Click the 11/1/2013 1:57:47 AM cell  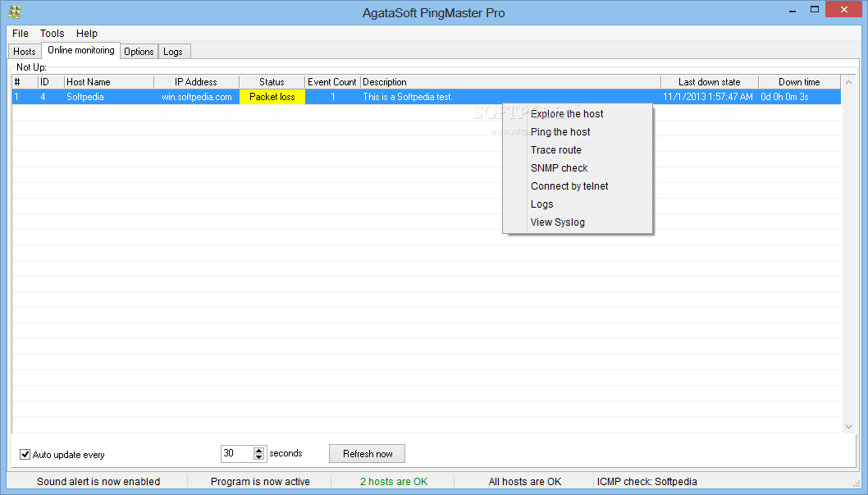(x=708, y=97)
